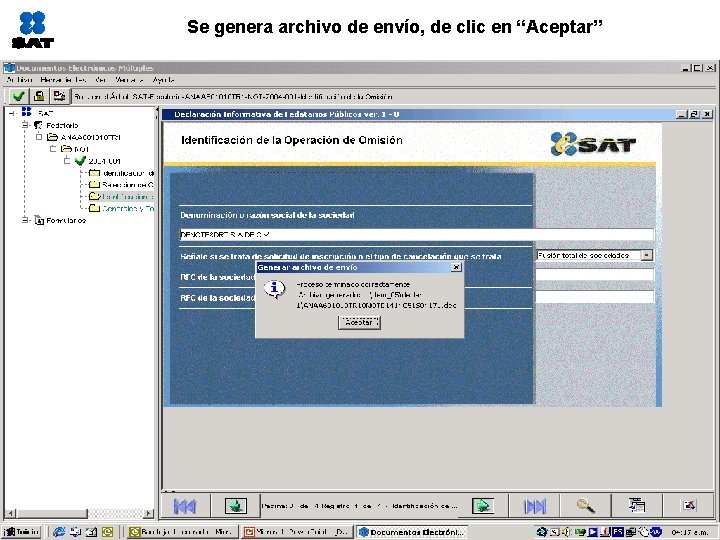Minimize the Declaración Informativa inner window

[x=682, y=114]
